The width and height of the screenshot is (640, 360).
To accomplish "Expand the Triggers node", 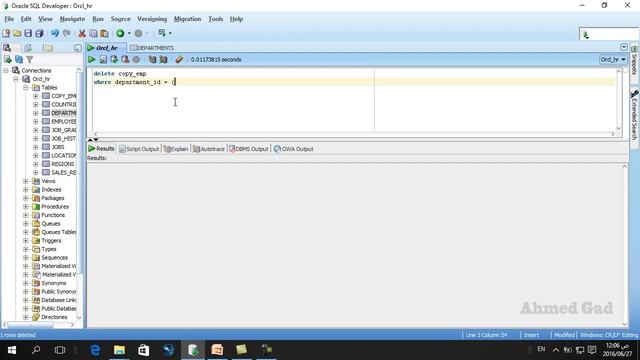I will 26,241.
